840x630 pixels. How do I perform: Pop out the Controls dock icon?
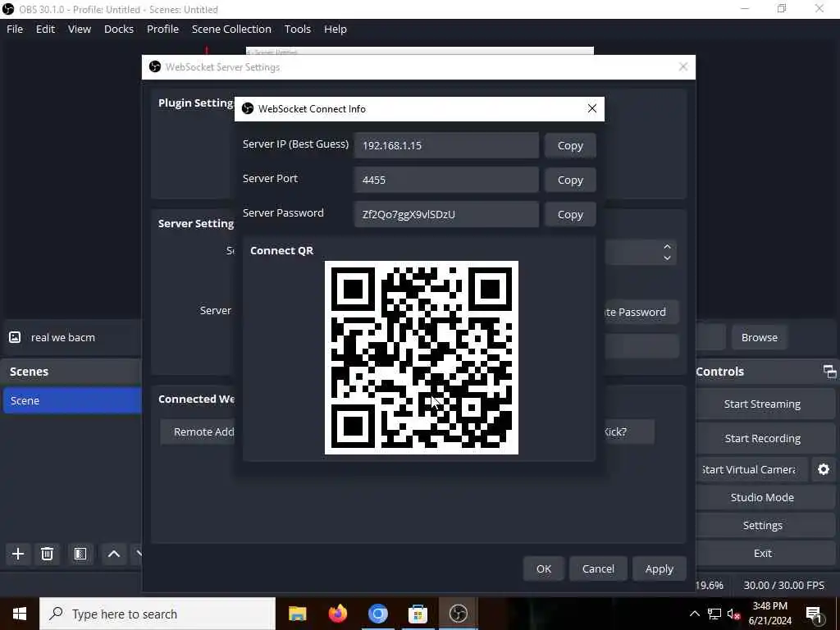[829, 372]
